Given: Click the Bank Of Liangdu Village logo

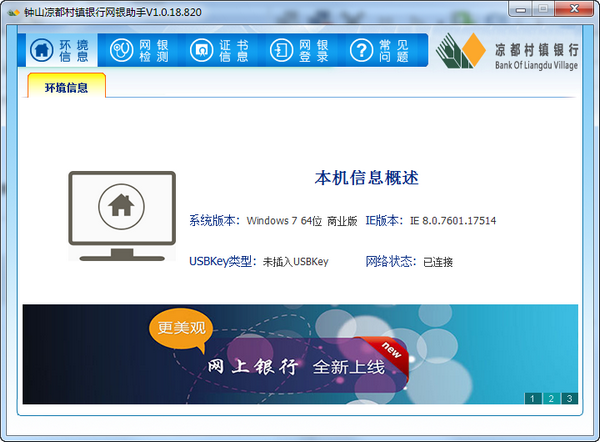Looking at the screenshot, I should (508, 52).
